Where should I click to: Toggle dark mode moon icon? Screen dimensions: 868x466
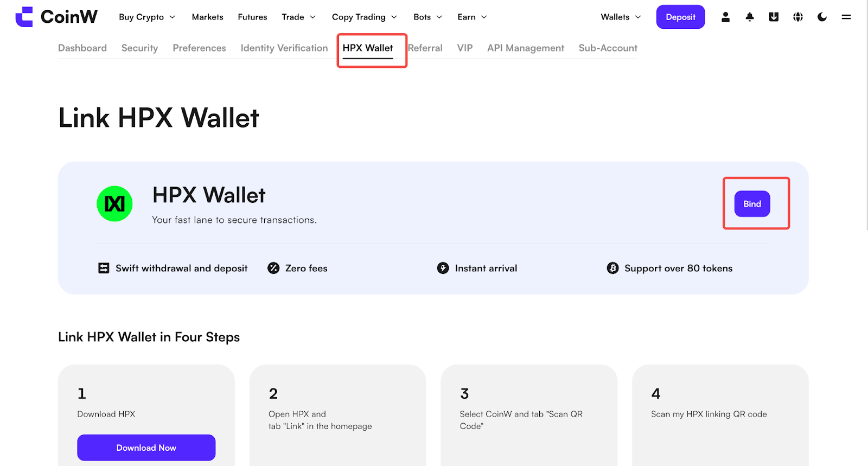[822, 17]
